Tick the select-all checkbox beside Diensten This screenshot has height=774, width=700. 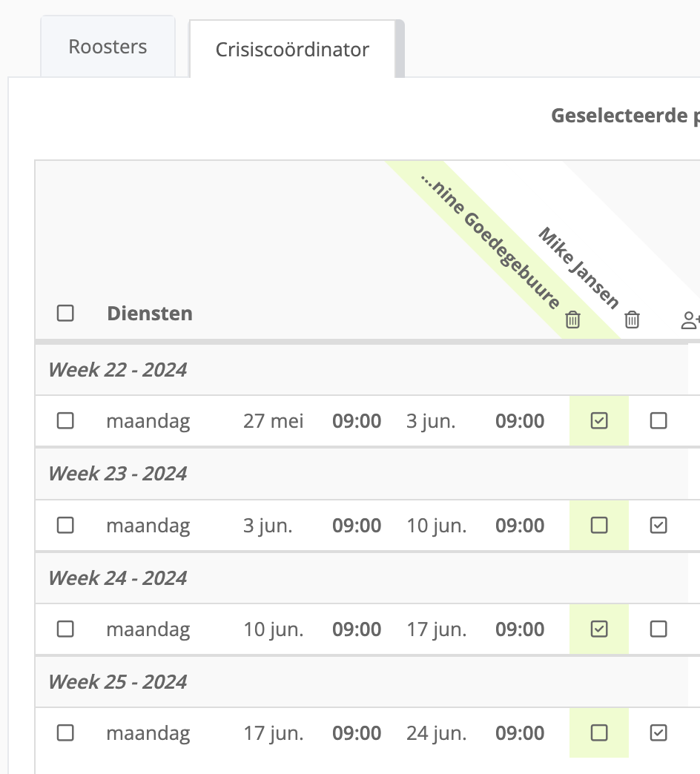pos(65,313)
